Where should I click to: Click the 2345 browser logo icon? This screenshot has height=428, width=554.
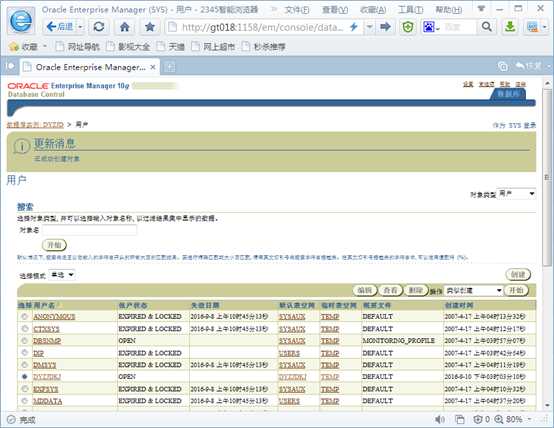click(21, 20)
